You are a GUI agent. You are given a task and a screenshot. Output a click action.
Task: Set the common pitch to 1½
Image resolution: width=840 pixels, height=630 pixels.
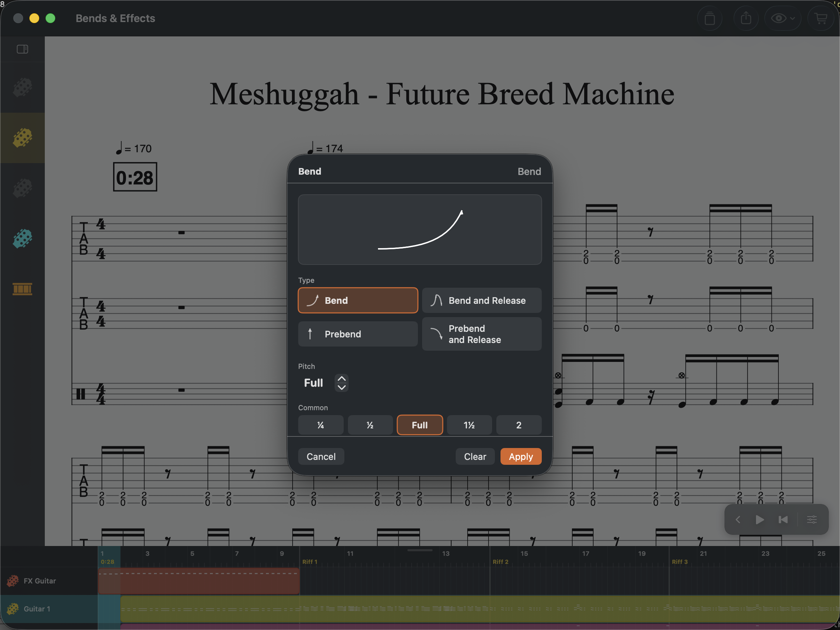(469, 425)
